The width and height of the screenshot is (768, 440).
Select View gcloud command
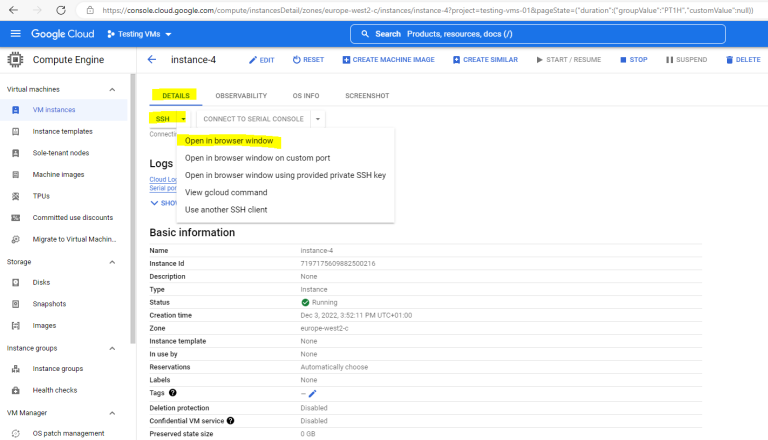click(286, 193)
